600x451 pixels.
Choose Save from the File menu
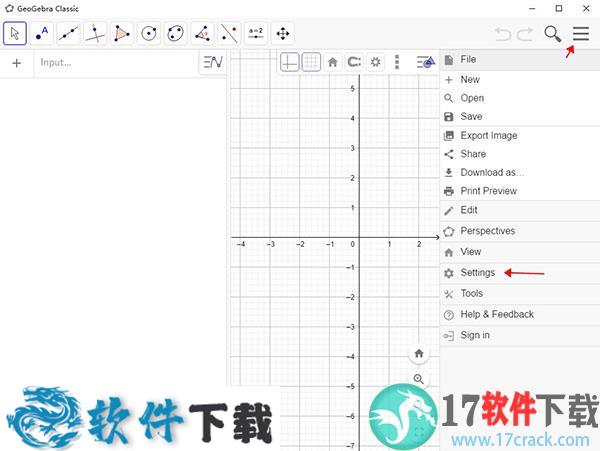click(x=520, y=116)
